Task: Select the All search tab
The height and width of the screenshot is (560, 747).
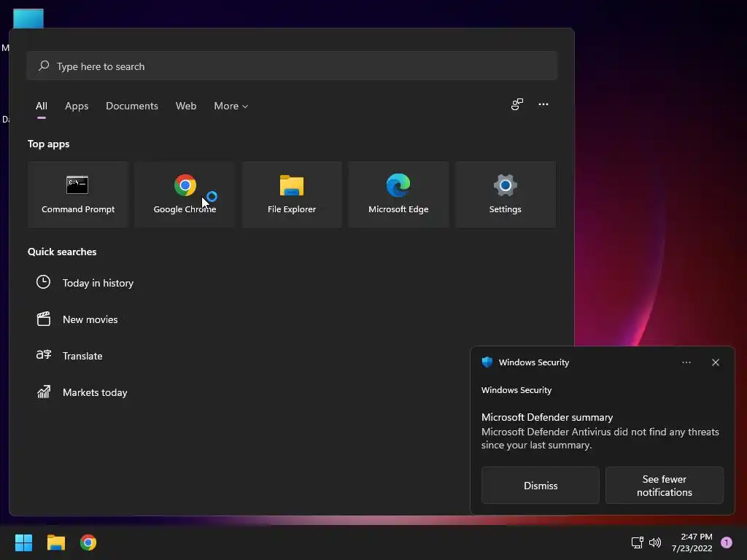Action: point(42,106)
